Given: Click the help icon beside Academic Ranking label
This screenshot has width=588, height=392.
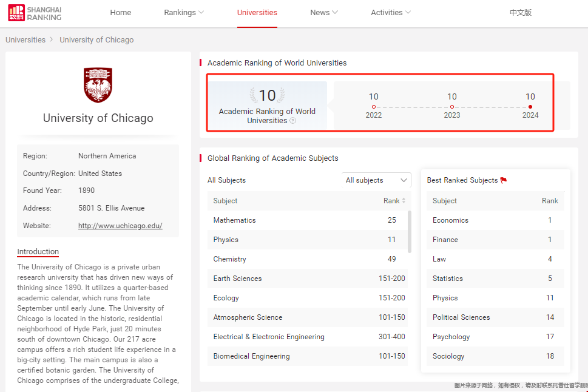Looking at the screenshot, I should pos(293,120).
